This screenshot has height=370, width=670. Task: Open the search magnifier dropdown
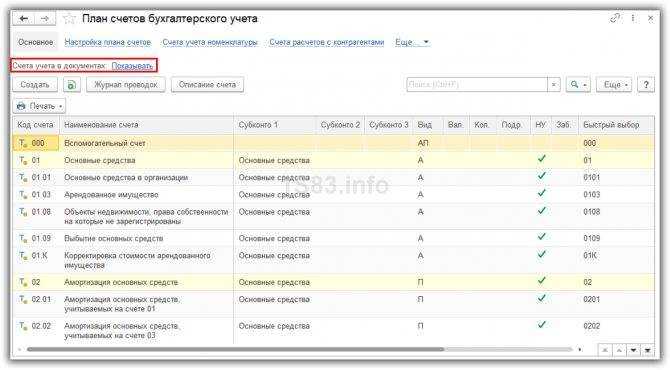578,85
